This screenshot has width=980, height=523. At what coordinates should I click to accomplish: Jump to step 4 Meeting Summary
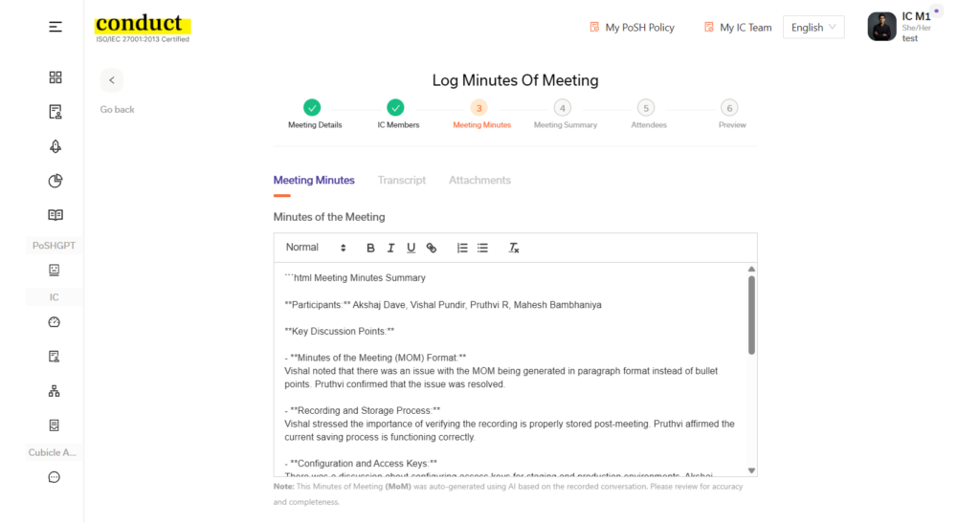(564, 108)
